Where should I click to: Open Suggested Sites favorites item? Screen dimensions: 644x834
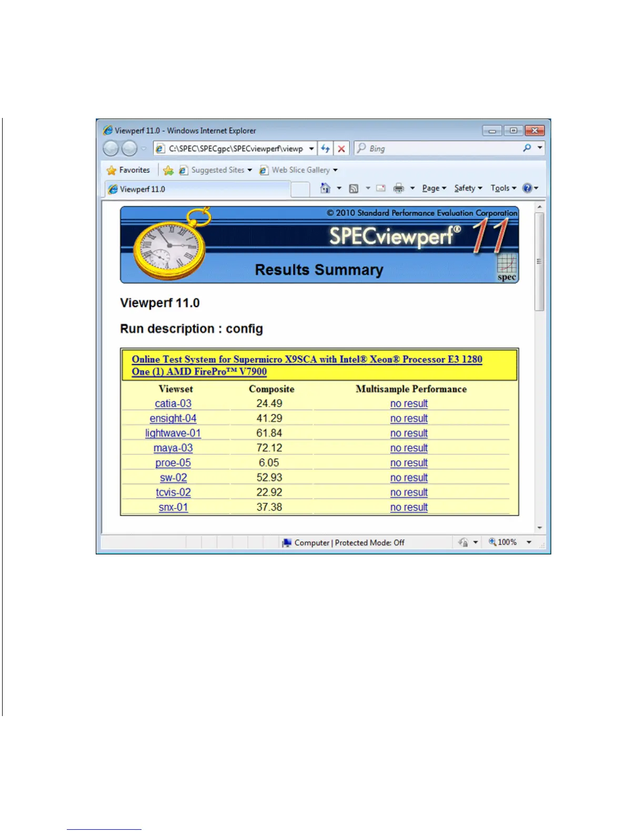(x=216, y=170)
